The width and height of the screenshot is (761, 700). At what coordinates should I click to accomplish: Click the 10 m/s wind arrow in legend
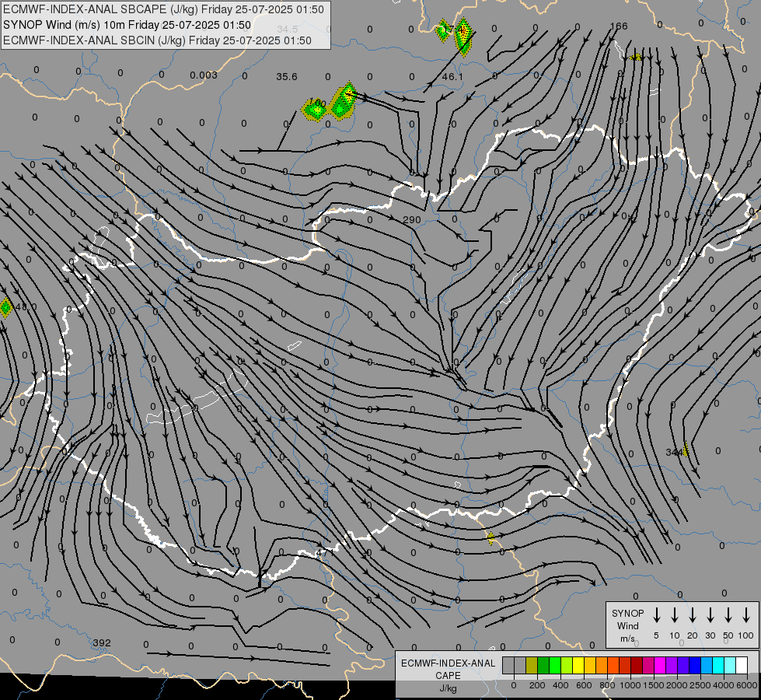pos(674,615)
